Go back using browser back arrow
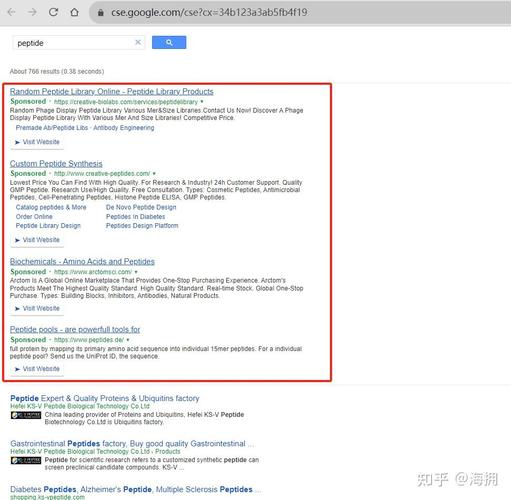Image resolution: width=511 pixels, height=500 pixels. pos(11,12)
